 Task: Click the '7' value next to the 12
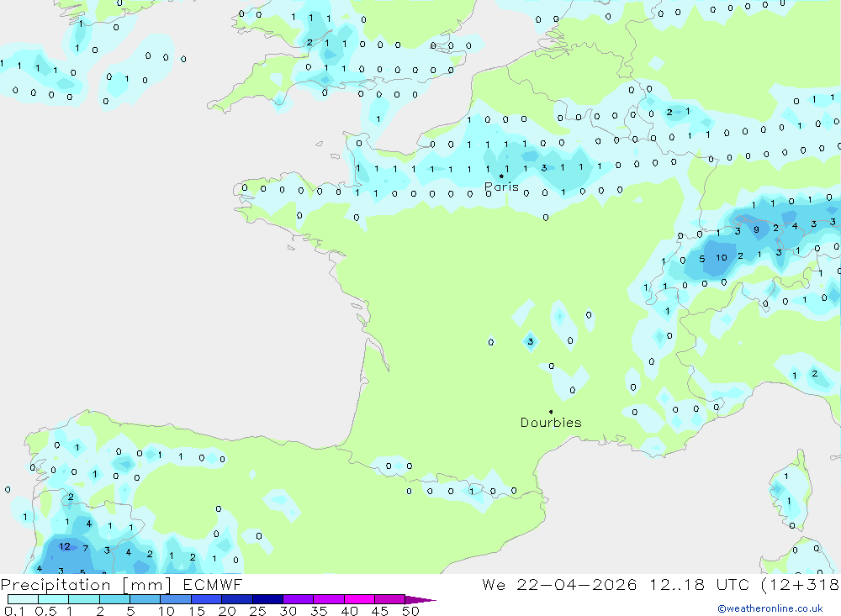[x=85, y=548]
